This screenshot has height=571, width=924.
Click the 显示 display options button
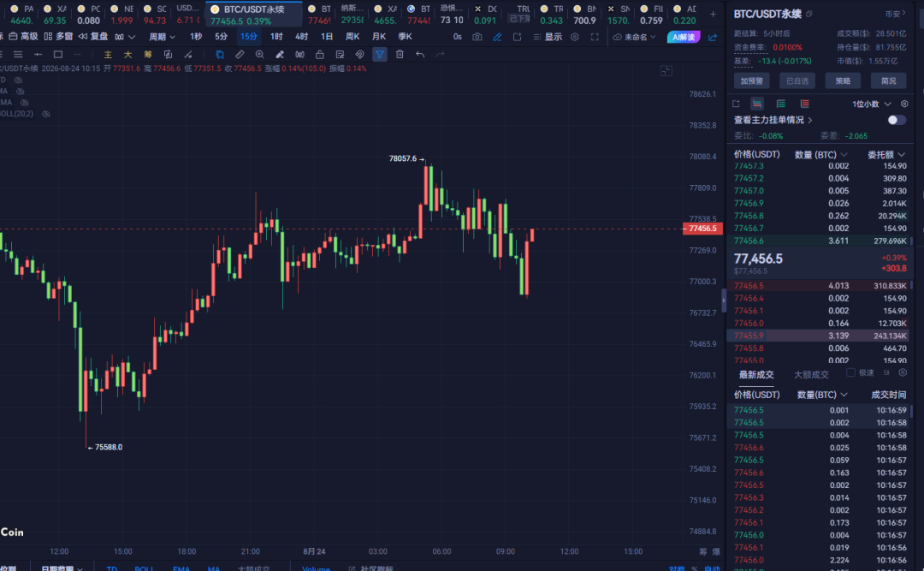tap(548, 37)
